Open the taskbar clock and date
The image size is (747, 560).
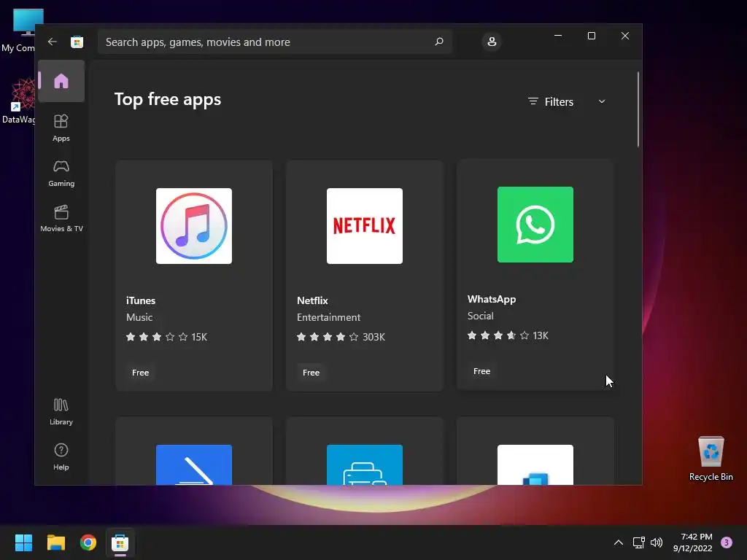click(693, 542)
